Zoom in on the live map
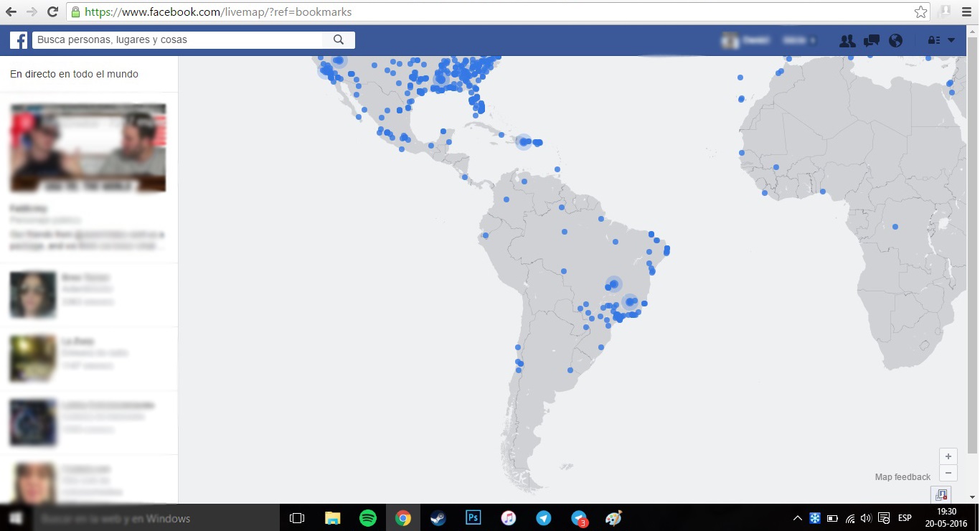This screenshot has height=531, width=980. [948, 456]
